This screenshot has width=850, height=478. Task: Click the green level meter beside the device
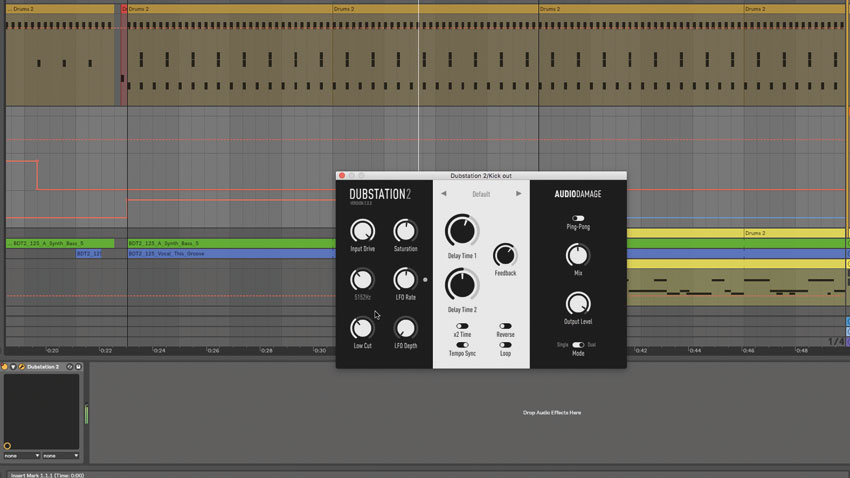coord(86,415)
